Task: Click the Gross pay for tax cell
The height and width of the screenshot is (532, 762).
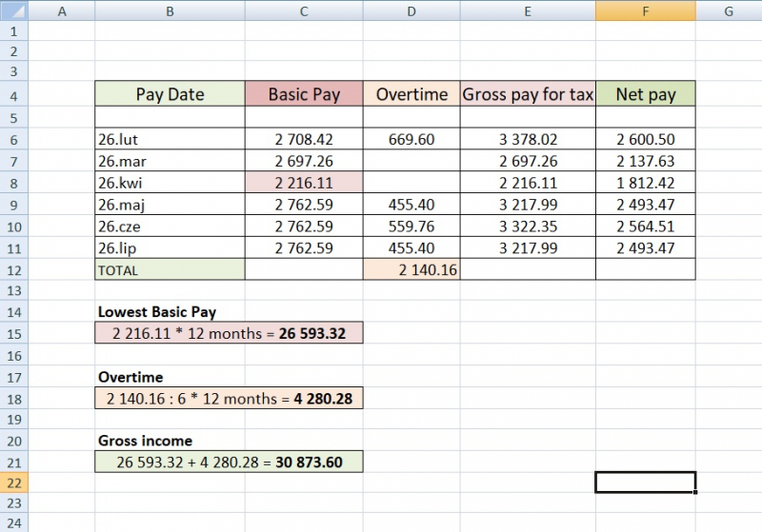Action: click(x=528, y=94)
